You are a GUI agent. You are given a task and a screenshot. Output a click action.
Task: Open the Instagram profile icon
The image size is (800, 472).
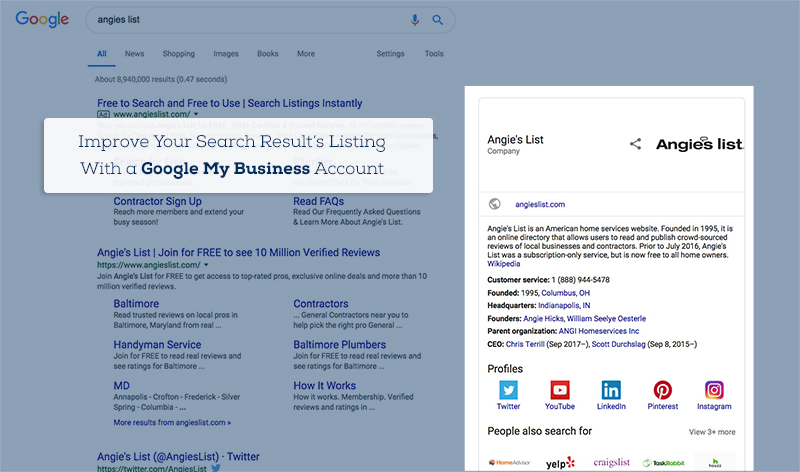pyautogui.click(x=714, y=390)
